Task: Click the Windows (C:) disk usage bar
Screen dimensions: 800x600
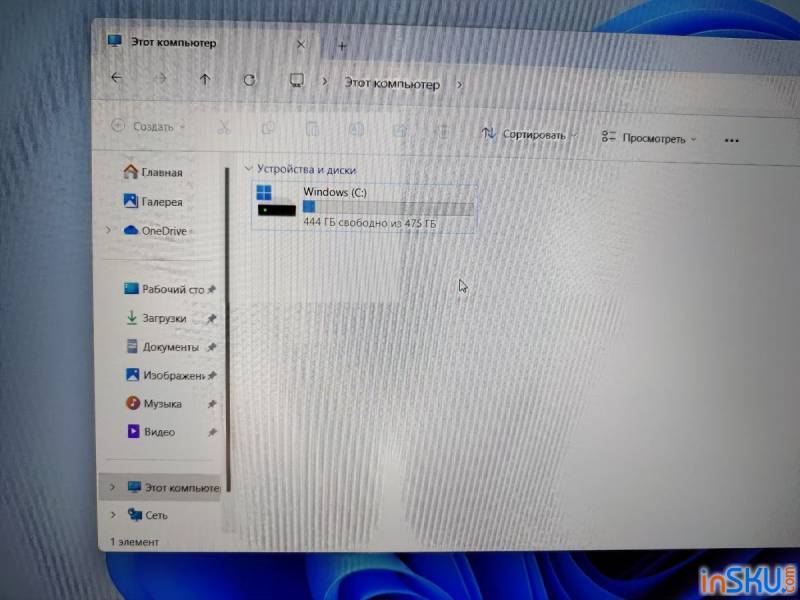Action: pos(388,208)
